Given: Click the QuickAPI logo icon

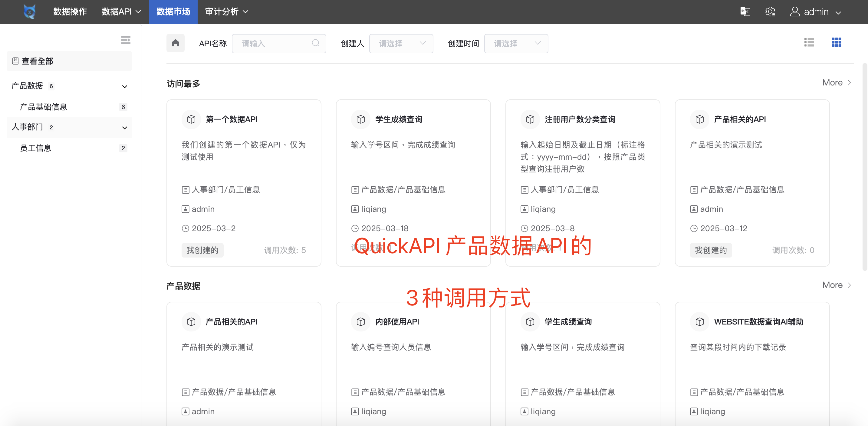Looking at the screenshot, I should [30, 12].
